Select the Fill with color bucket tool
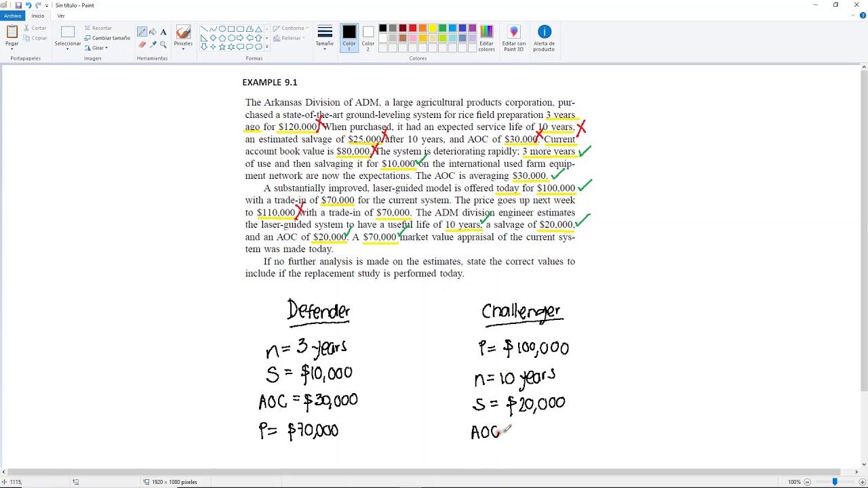 pyautogui.click(x=153, y=32)
